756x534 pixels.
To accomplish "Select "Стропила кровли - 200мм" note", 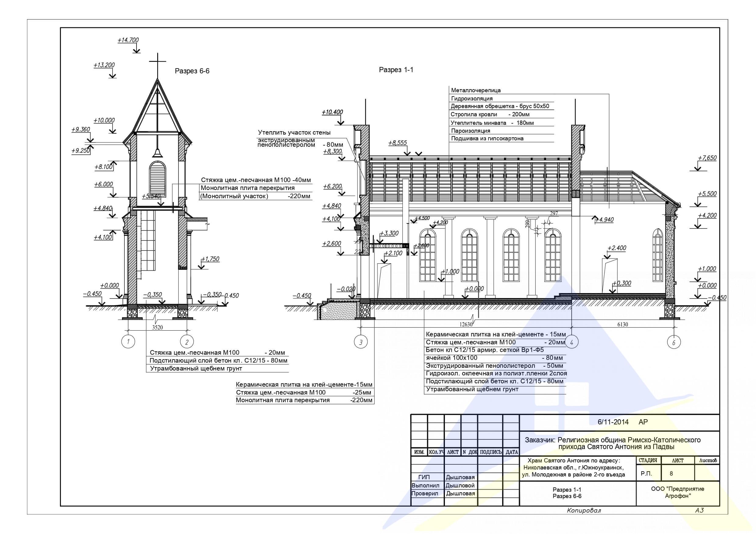I will click(490, 114).
